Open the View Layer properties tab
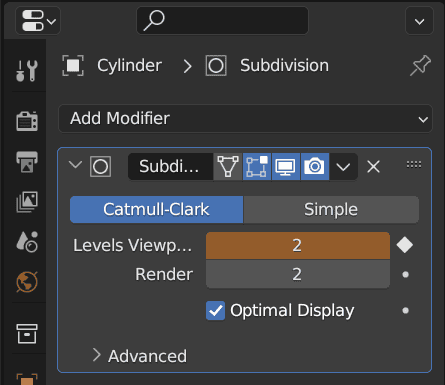This screenshot has height=385, width=445. click(x=27, y=202)
